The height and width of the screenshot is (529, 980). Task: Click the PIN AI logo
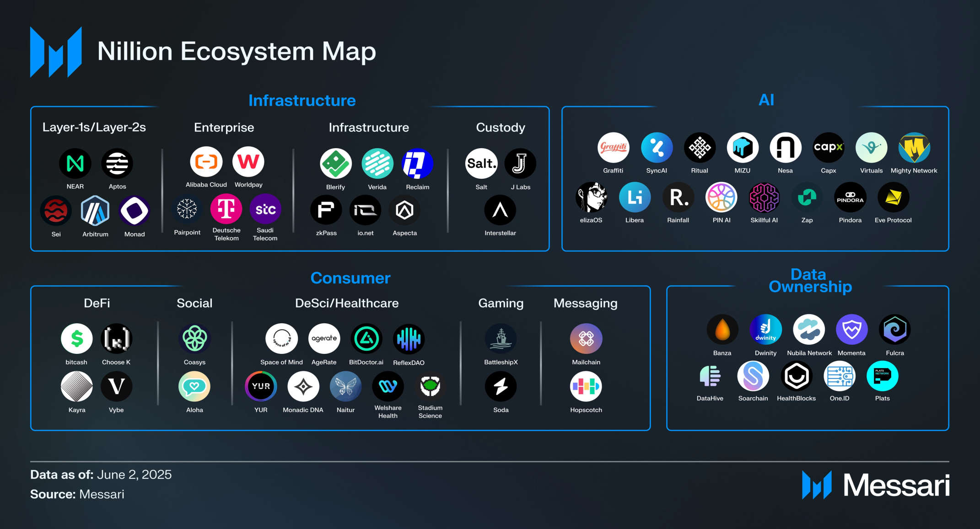point(722,197)
